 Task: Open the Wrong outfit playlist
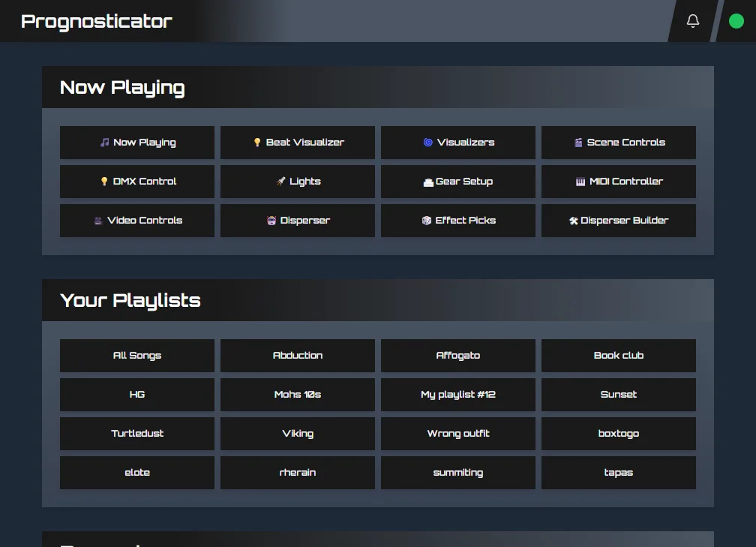coord(458,434)
